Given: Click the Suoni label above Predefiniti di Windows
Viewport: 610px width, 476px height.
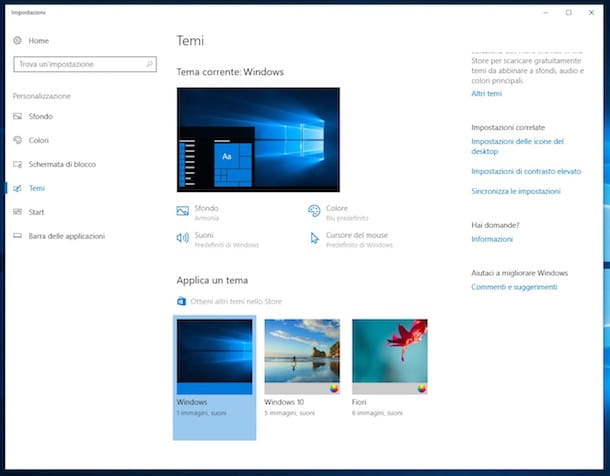Looking at the screenshot, I should (204, 235).
